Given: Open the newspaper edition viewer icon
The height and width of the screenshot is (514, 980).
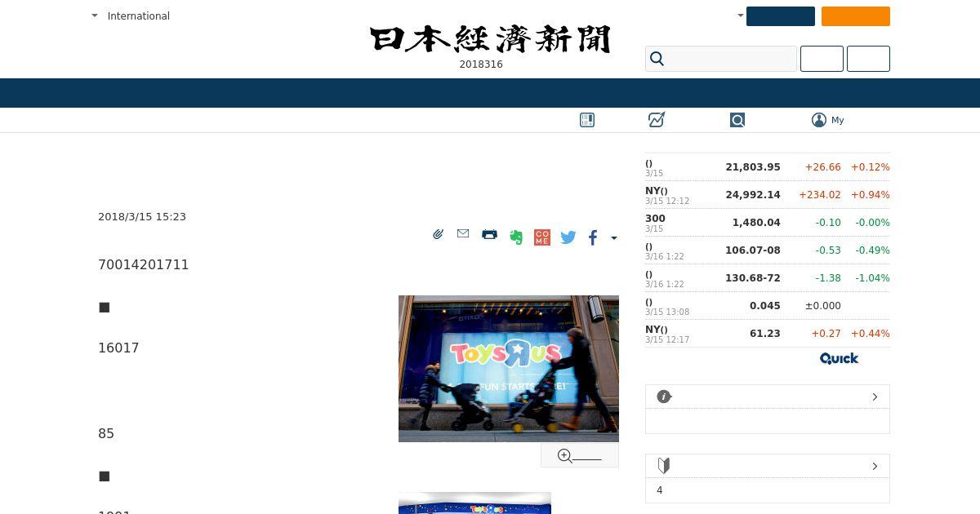Looking at the screenshot, I should tap(587, 120).
